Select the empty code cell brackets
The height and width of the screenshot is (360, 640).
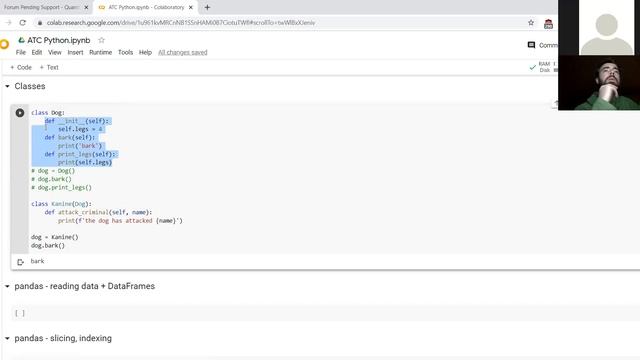20,313
